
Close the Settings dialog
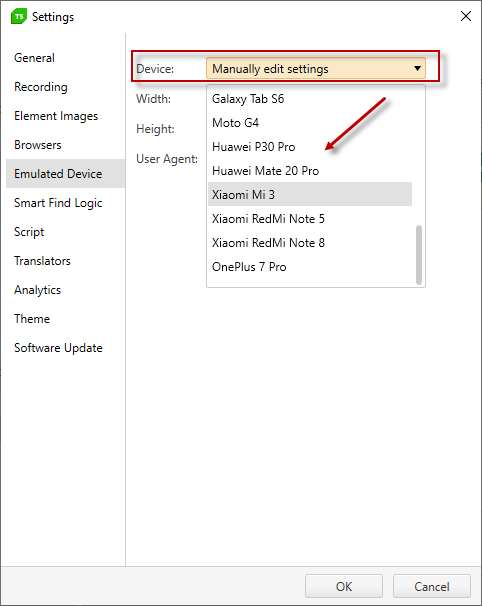point(466,16)
